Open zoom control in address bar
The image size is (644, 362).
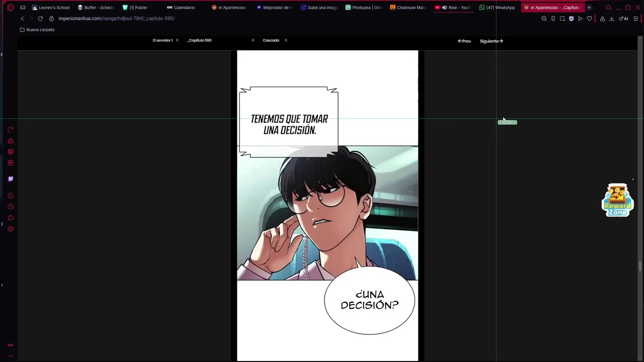[544, 19]
